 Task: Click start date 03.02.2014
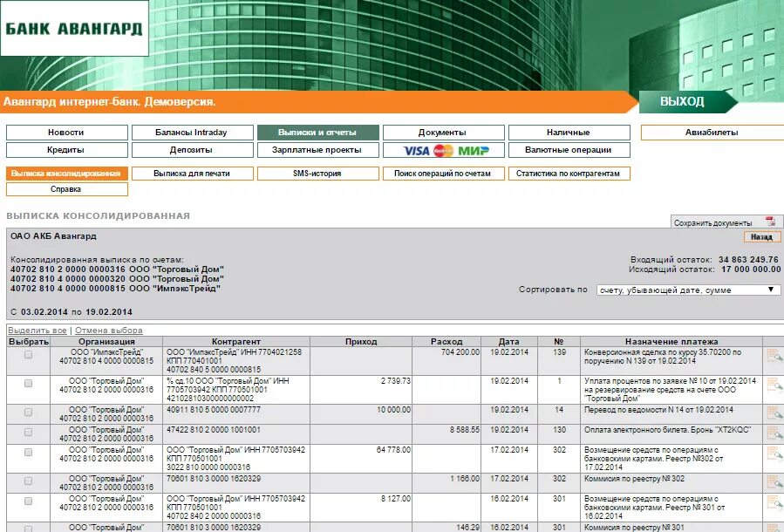click(x=44, y=312)
